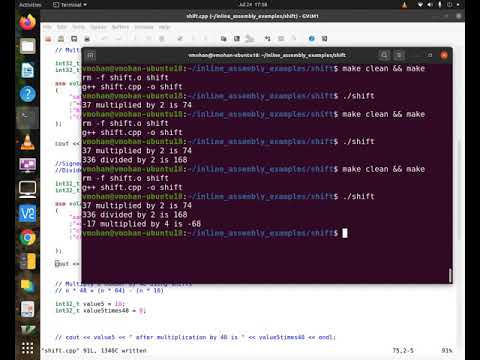The height and width of the screenshot is (360, 480).
Task: Click the Save session icon in GVim toolbar
Action: [237, 39]
